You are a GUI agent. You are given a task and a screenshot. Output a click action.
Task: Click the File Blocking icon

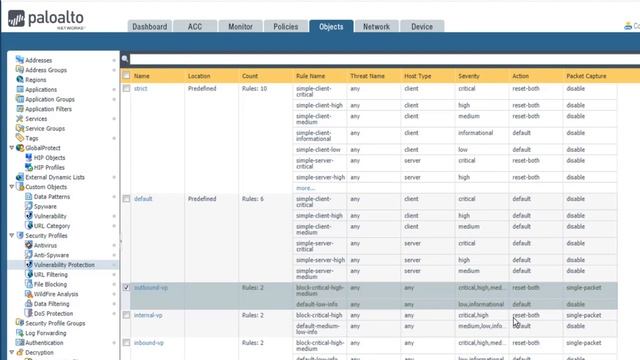coord(29,284)
